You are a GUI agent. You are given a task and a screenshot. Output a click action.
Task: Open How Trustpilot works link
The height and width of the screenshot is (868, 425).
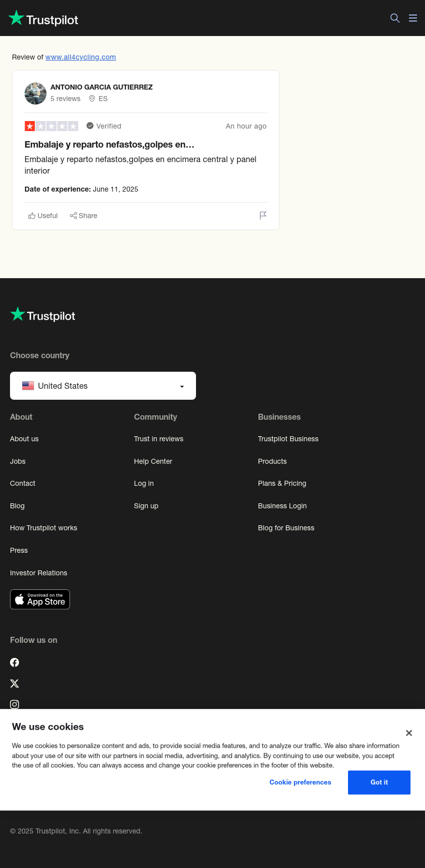(x=43, y=528)
